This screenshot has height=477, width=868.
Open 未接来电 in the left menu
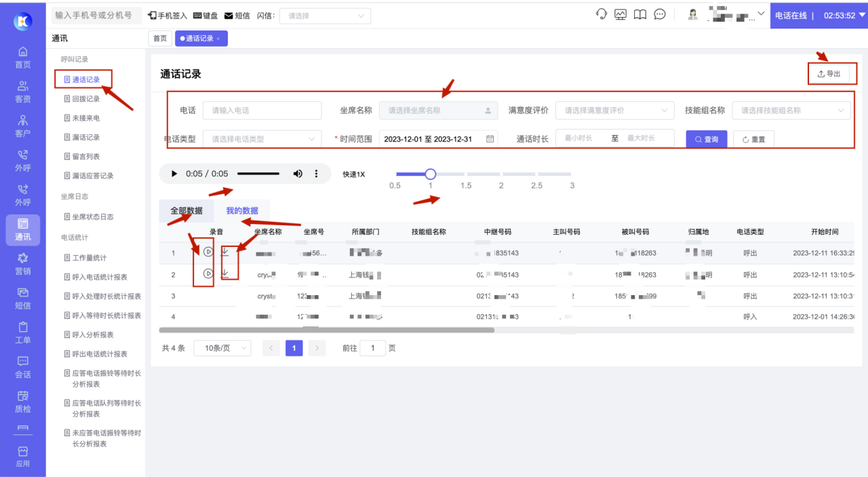coord(83,118)
